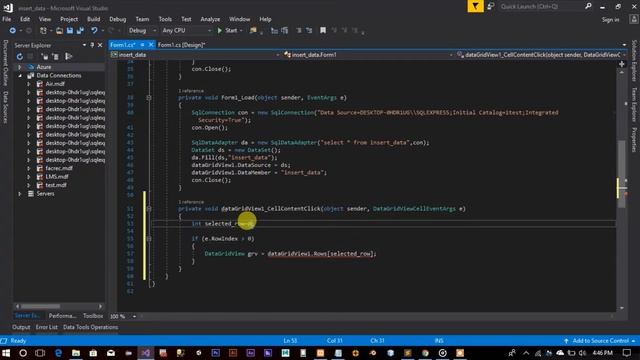Open File Explorer from the taskbar
The width and height of the screenshot is (640, 360).
(x=76, y=353)
